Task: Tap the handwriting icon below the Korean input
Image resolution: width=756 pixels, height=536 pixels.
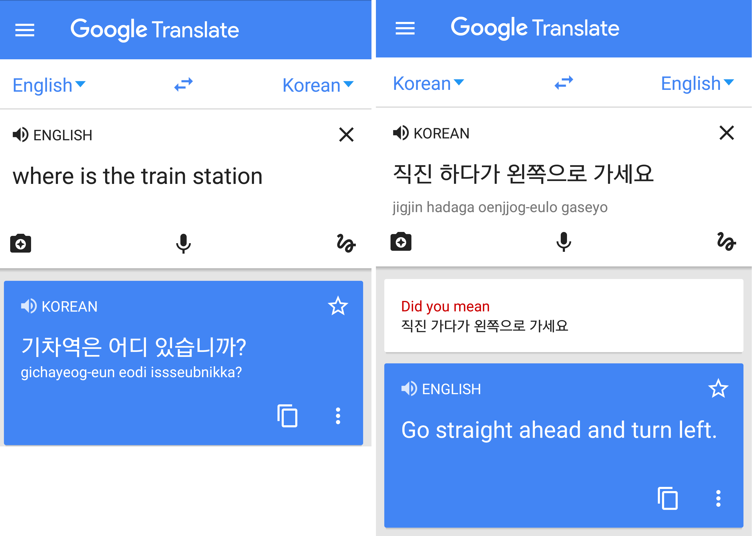Action: [726, 242]
